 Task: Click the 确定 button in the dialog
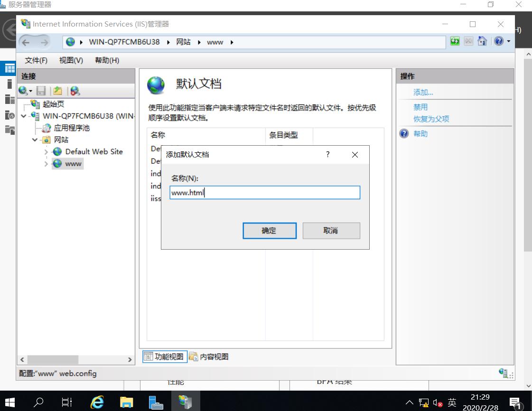(269, 230)
